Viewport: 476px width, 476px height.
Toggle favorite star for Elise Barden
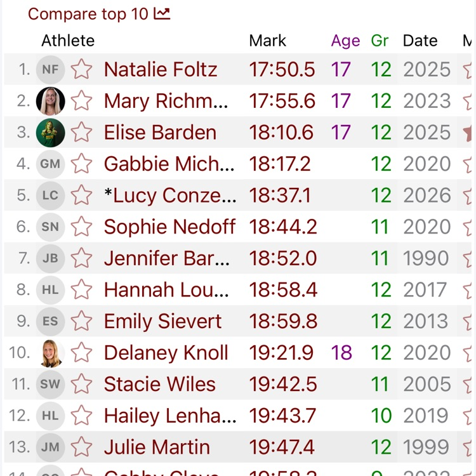pyautogui.click(x=81, y=133)
